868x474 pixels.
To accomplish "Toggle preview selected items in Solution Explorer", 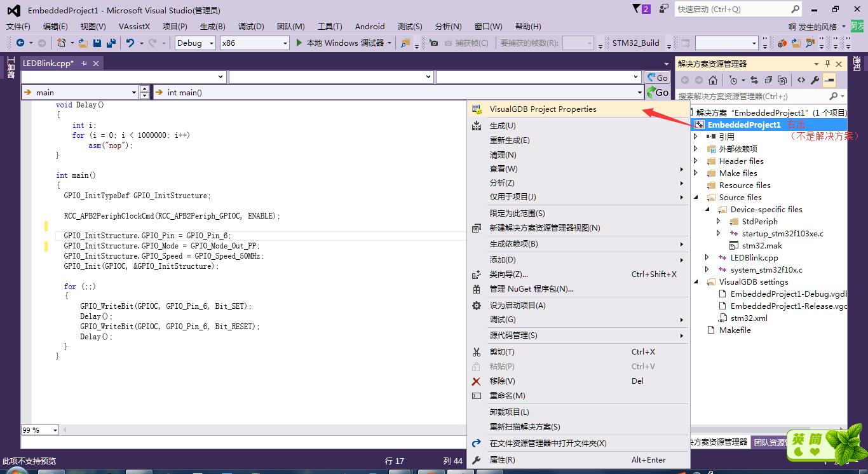I will pos(829,80).
